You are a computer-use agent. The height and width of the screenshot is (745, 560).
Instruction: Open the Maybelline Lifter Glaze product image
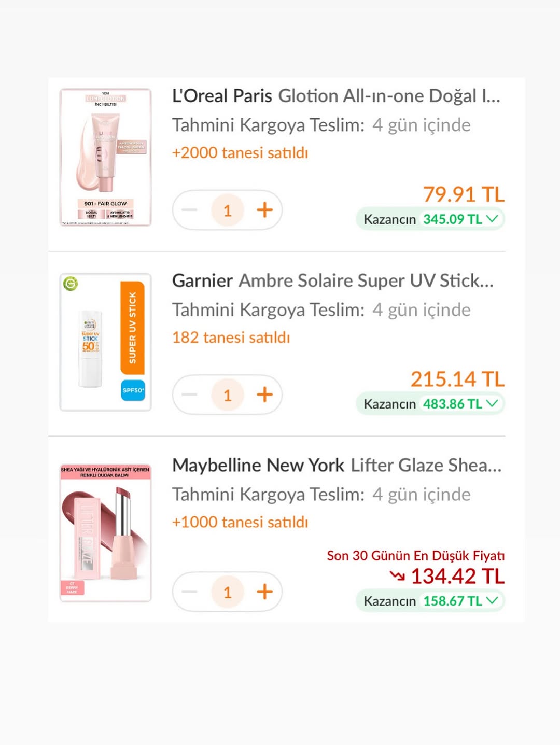coord(106,532)
